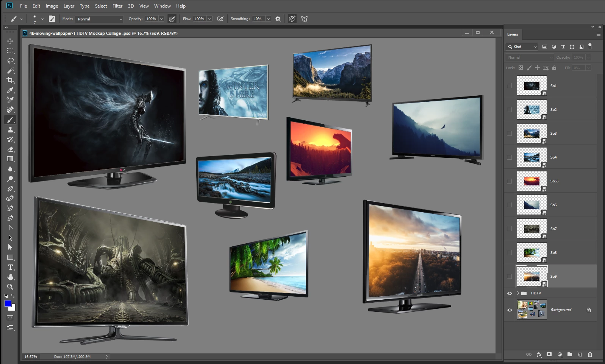Select the Eyedropper tool

coord(10,90)
